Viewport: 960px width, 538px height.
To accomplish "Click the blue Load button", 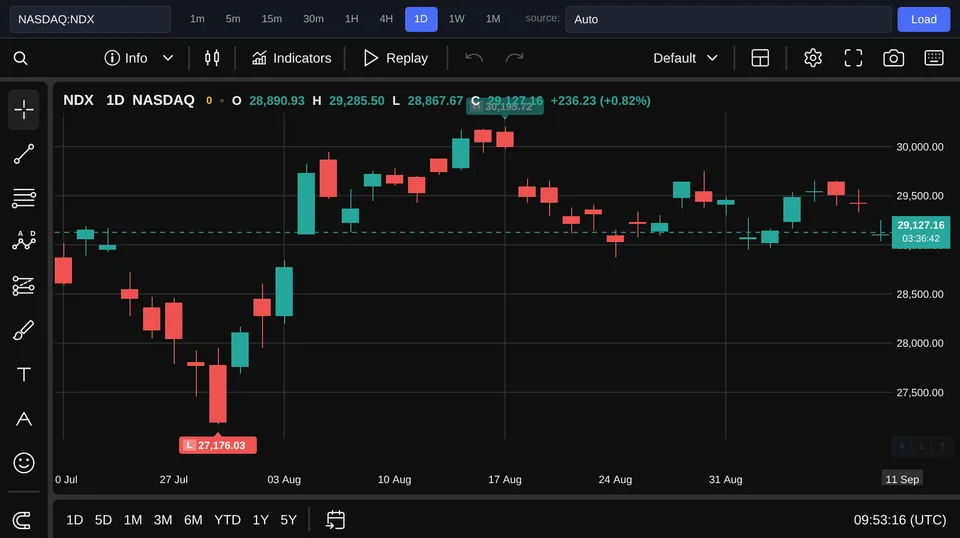I will coord(924,19).
